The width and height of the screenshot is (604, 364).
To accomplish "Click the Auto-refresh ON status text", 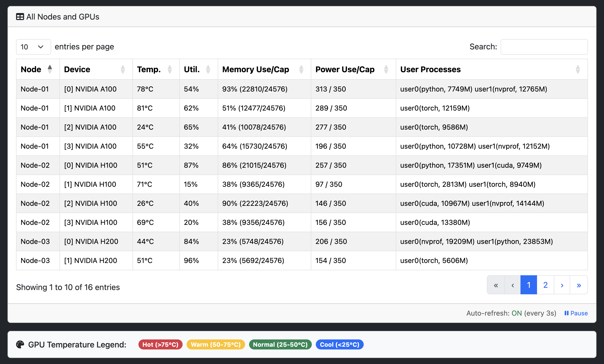I will coord(511,313).
